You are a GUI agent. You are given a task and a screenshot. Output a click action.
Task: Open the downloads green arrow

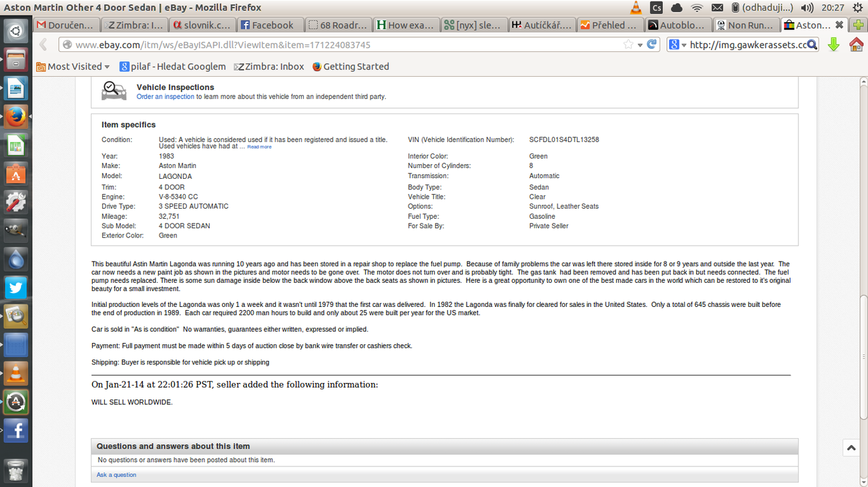click(x=833, y=45)
